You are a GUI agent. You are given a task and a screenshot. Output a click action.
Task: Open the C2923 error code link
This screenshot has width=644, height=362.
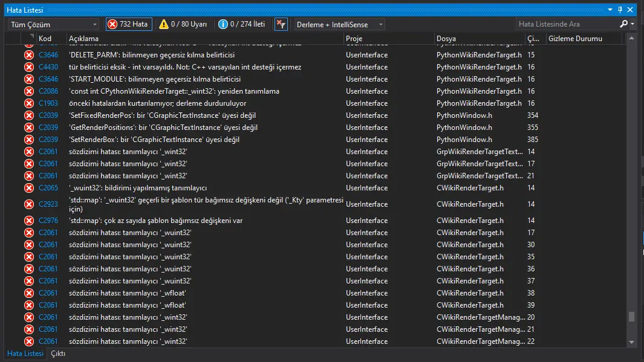48,204
